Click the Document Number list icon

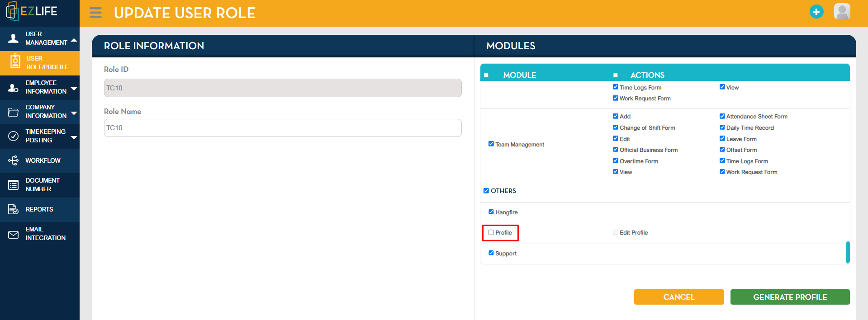click(14, 185)
